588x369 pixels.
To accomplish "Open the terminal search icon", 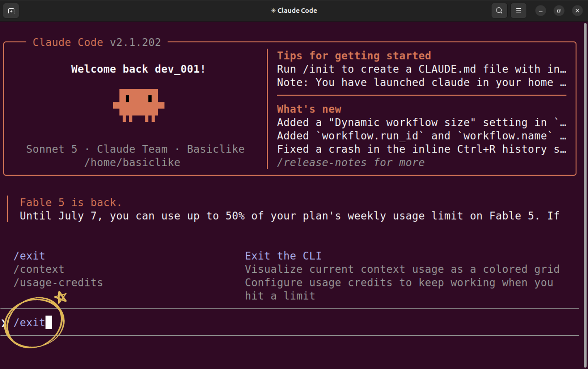I will [499, 11].
